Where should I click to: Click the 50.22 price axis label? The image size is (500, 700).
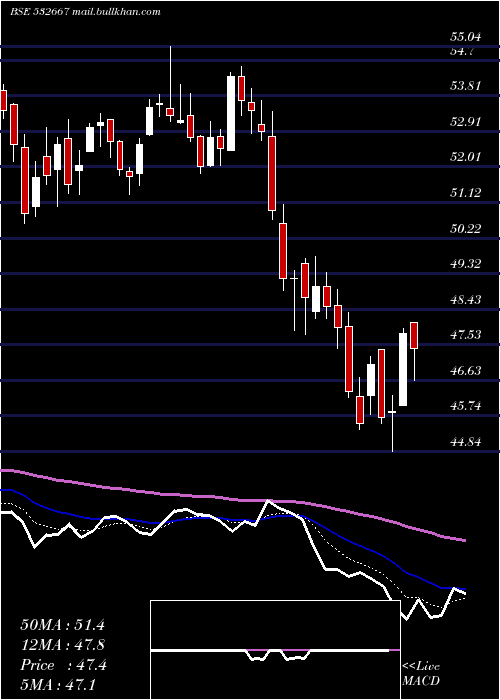click(x=467, y=228)
